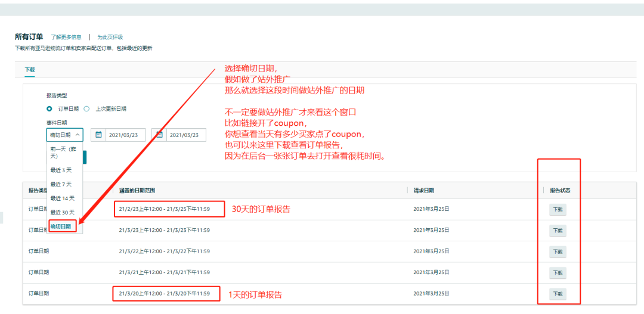644x314 pixels.
Task: Download the 21/3/20 order report
Action: point(558,294)
